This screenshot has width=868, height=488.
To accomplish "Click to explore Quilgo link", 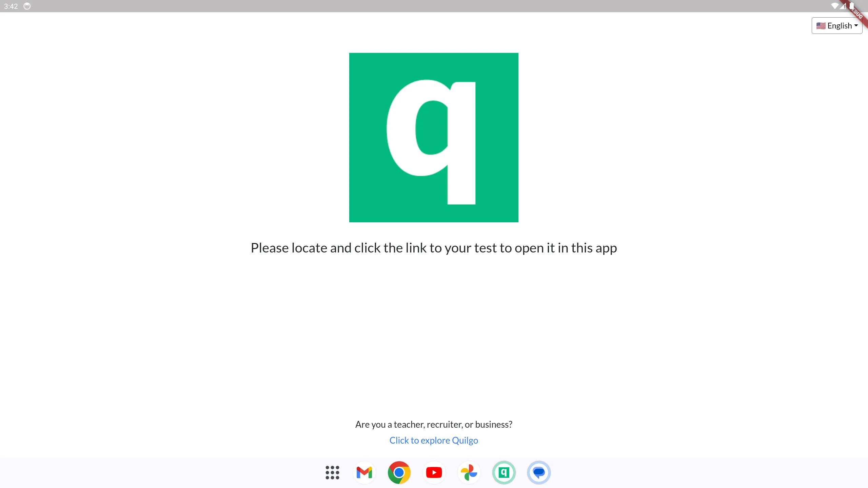I will point(433,440).
